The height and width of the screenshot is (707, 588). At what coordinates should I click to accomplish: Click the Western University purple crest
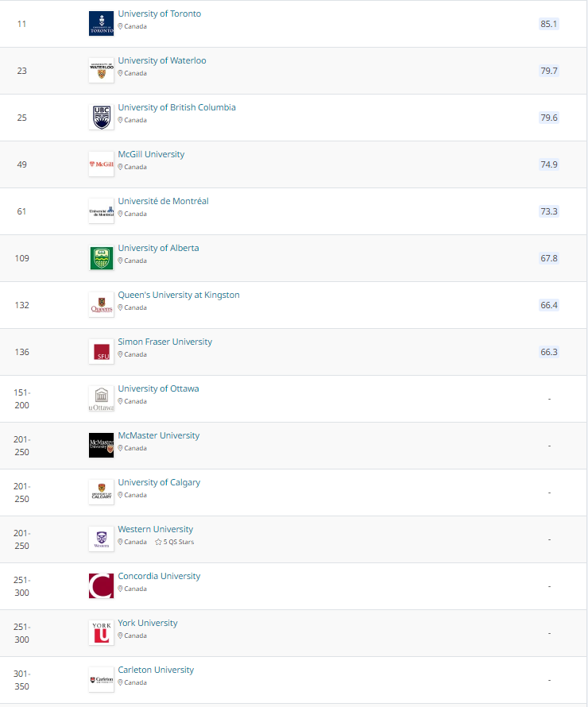coord(101,539)
